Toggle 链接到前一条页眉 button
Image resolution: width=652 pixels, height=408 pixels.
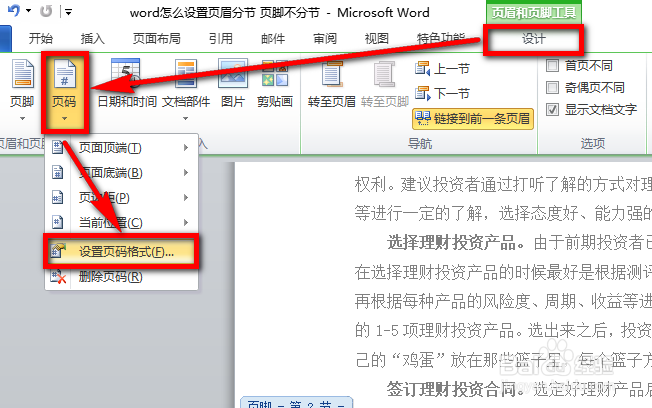tap(473, 119)
